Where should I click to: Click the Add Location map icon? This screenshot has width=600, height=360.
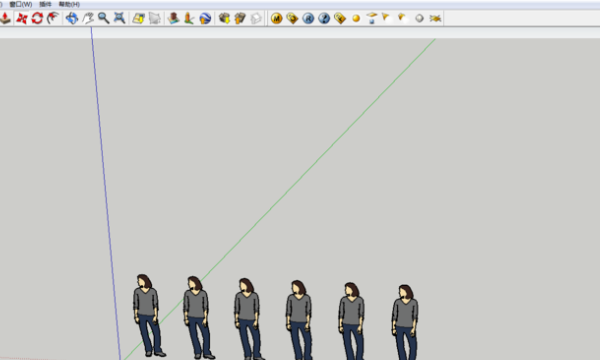click(138, 18)
